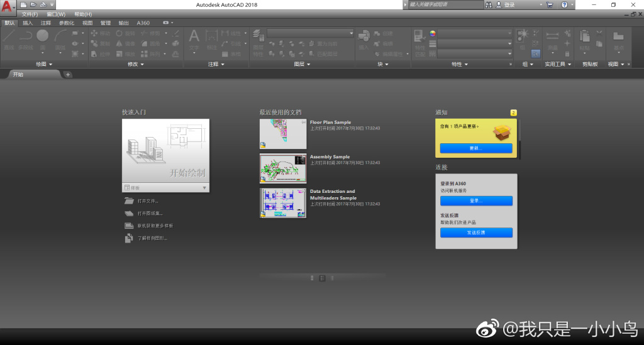Click the 发送反馈 feedback button
Viewport: 644px width, 345px height.
(476, 233)
